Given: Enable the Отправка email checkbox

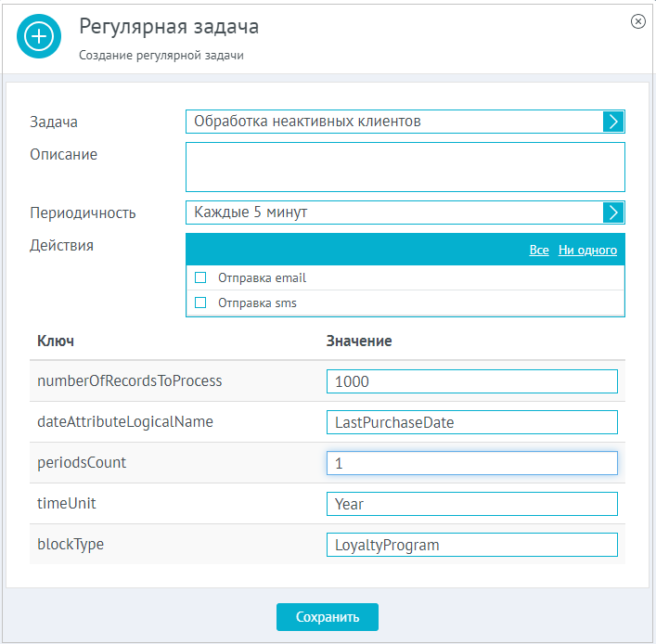Looking at the screenshot, I should click(x=200, y=277).
